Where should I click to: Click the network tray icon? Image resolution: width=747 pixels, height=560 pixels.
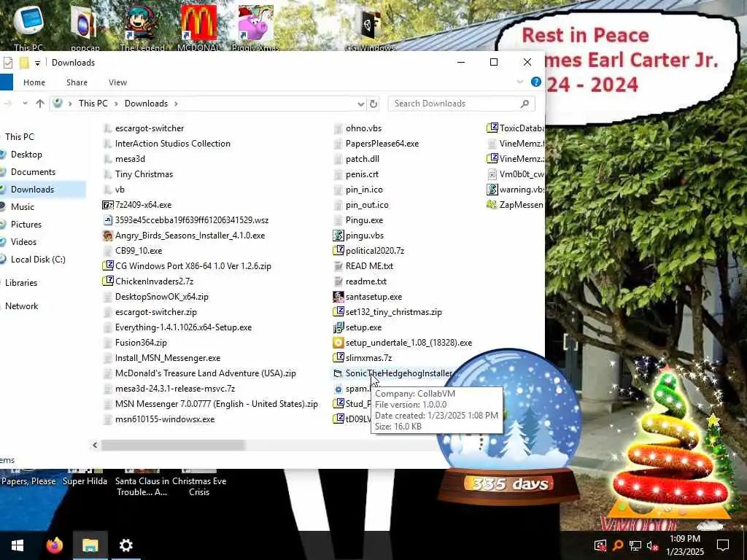[635, 545]
